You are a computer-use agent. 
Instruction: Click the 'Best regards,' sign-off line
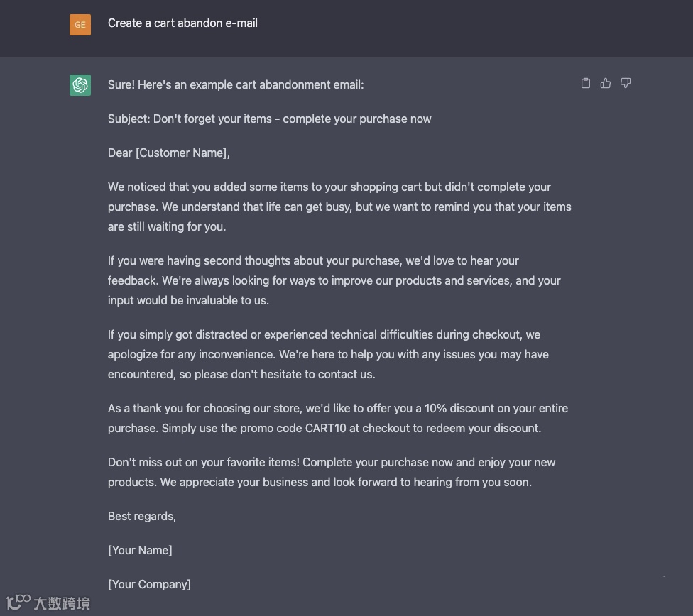click(x=142, y=516)
